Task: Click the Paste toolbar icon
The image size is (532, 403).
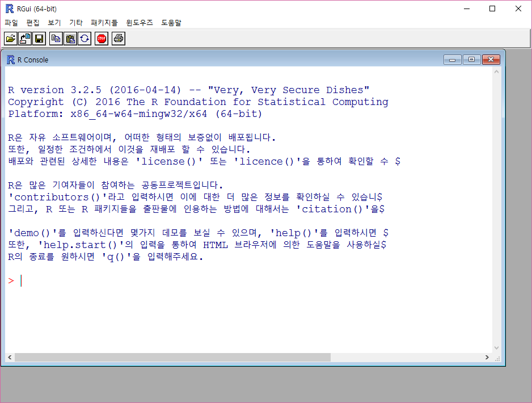Action: tap(70, 39)
